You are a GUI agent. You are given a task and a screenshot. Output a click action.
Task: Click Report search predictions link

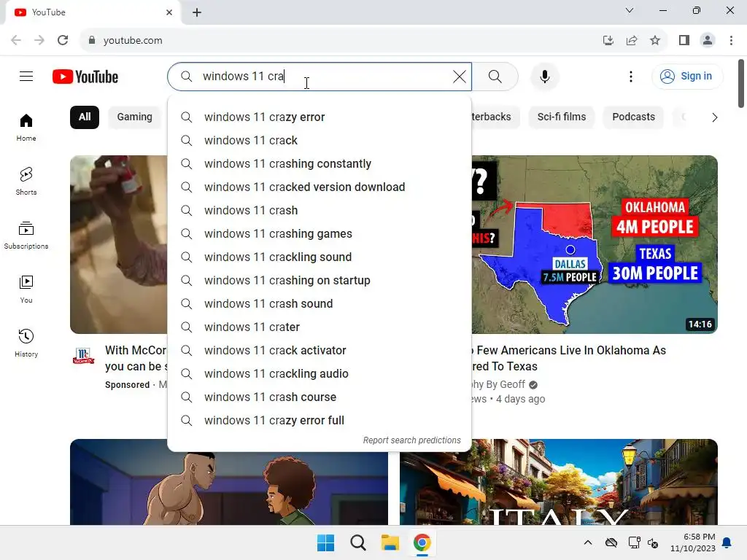[411, 440]
